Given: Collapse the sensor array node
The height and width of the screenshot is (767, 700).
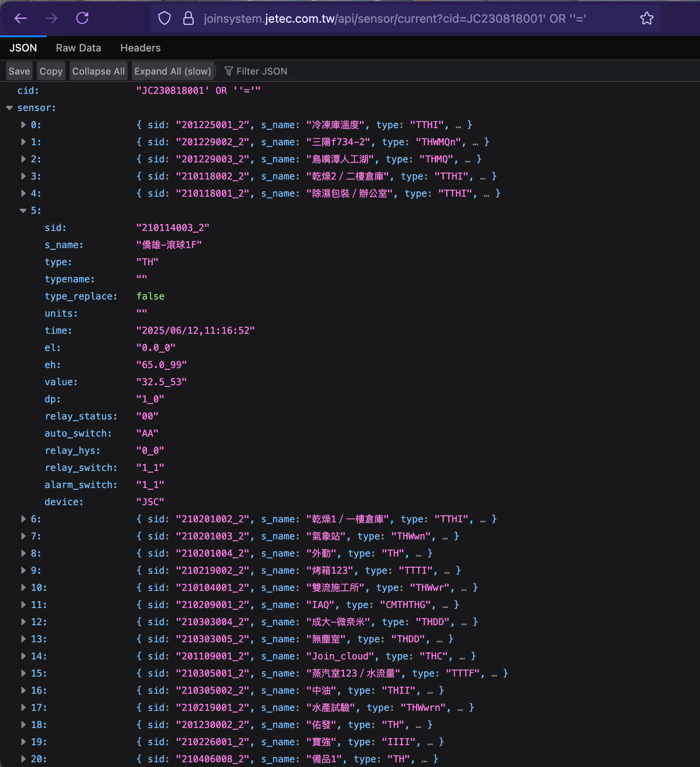Looking at the screenshot, I should point(9,108).
